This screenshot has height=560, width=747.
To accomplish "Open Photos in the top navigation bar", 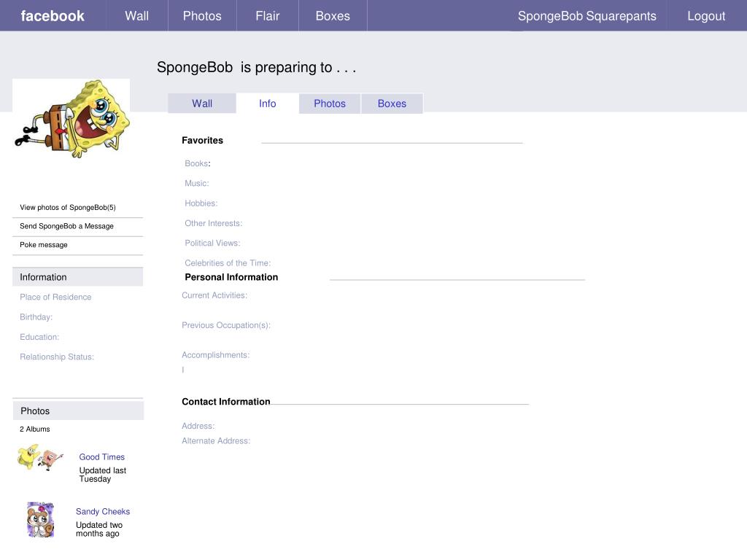I will coord(202,16).
